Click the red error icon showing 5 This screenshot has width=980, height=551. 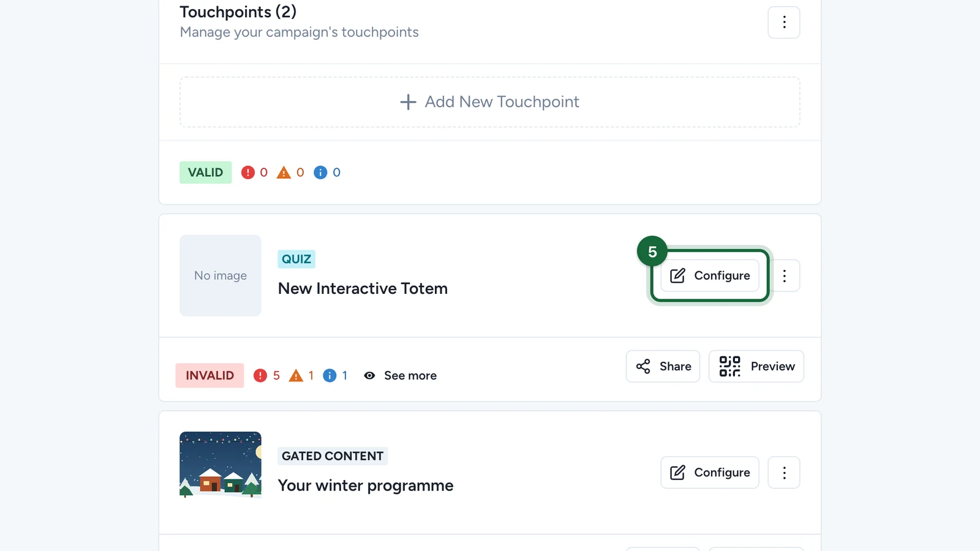click(x=260, y=375)
